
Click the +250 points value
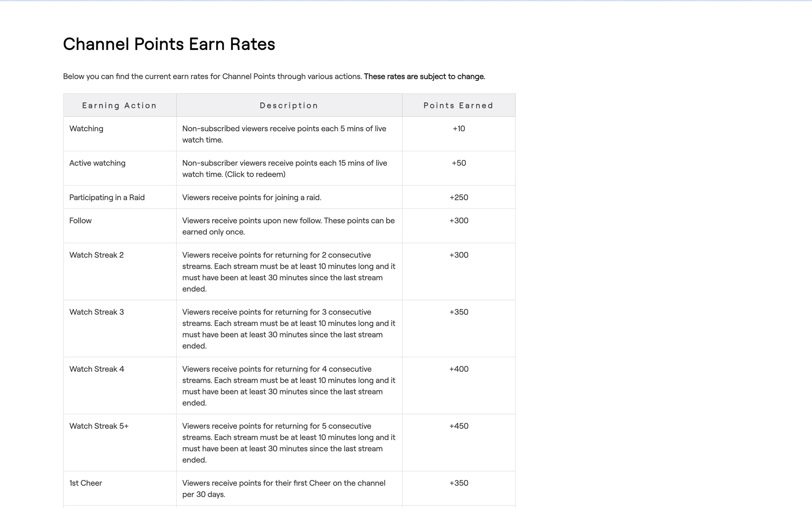coord(458,197)
